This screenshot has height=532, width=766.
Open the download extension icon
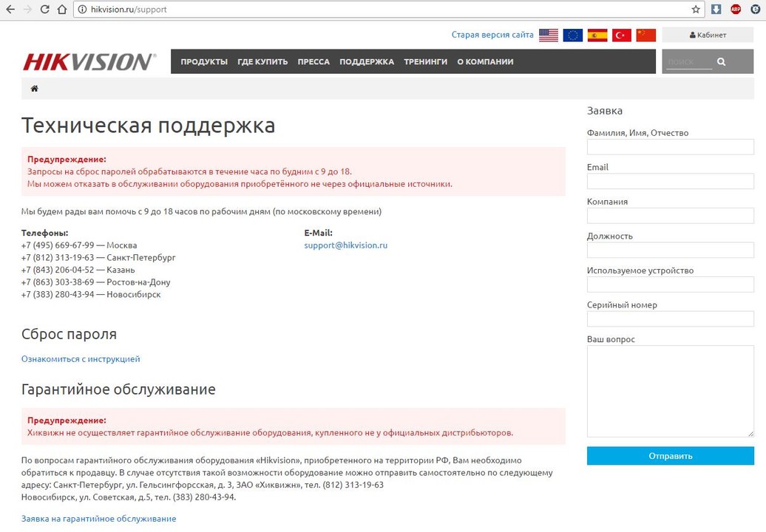[716, 10]
